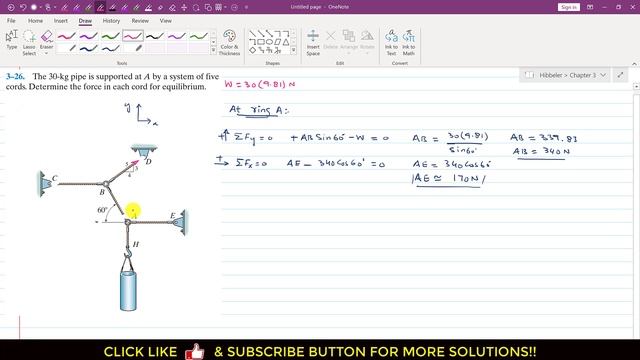The width and height of the screenshot is (640, 360).
Task: Click the Delete button in Edit group
Action: 331,40
